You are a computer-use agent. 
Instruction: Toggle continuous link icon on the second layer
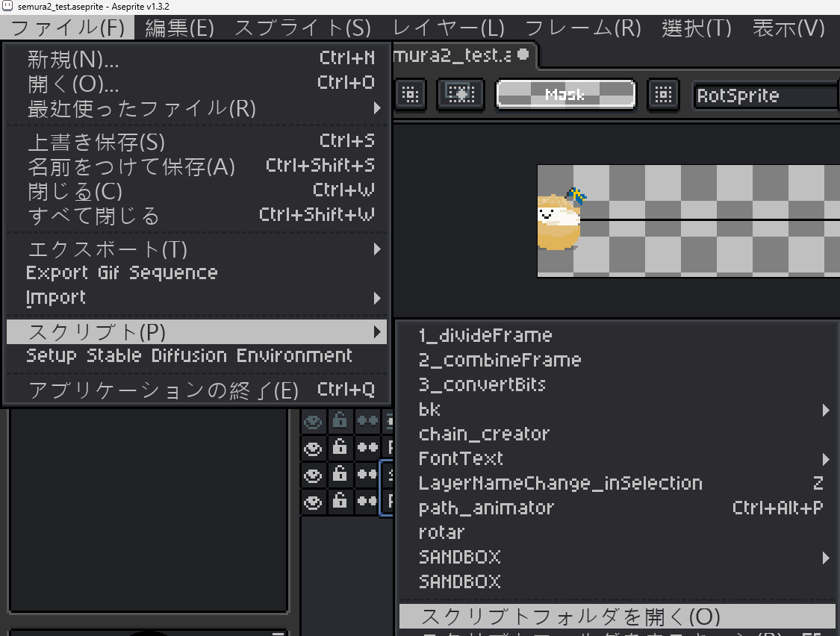pos(367,474)
